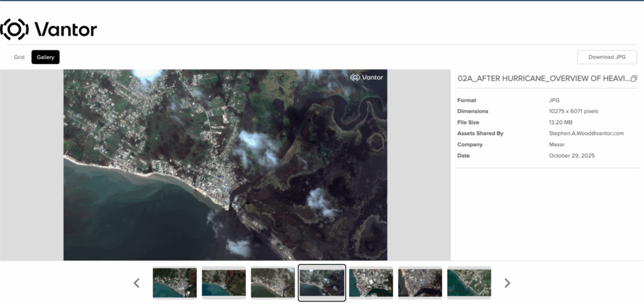
Task: Select the fifth thumbnail in the strip
Action: (x=371, y=283)
